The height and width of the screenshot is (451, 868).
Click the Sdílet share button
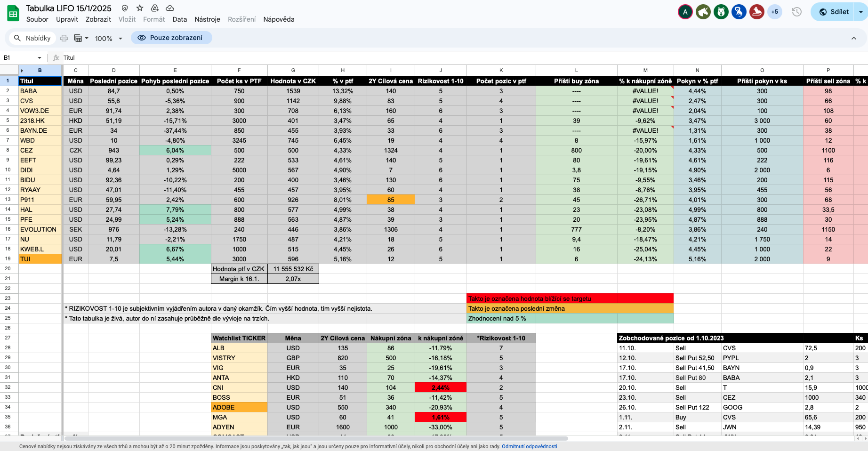point(834,12)
